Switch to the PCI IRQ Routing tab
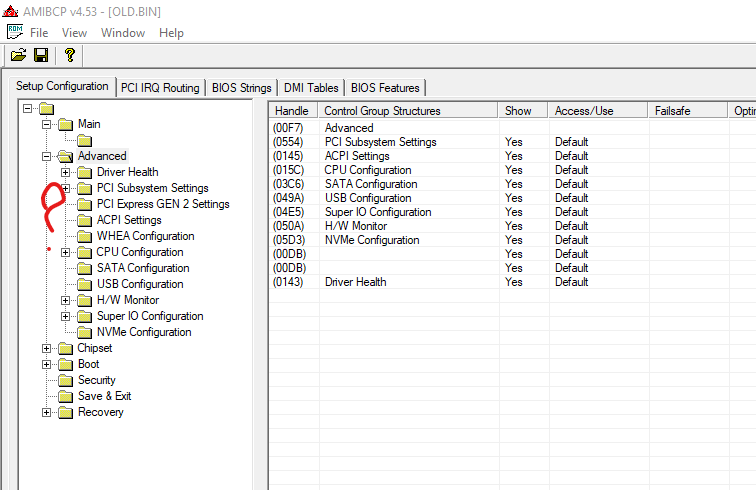 160,88
